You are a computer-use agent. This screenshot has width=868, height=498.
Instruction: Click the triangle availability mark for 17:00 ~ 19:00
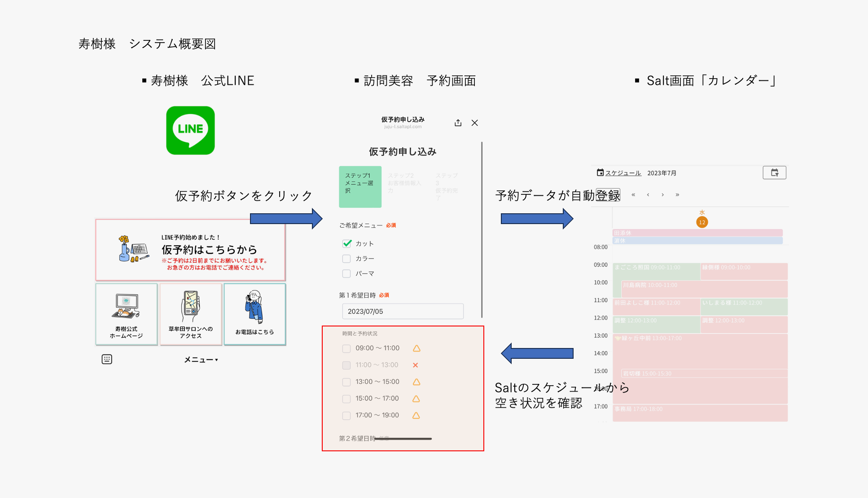click(x=416, y=415)
